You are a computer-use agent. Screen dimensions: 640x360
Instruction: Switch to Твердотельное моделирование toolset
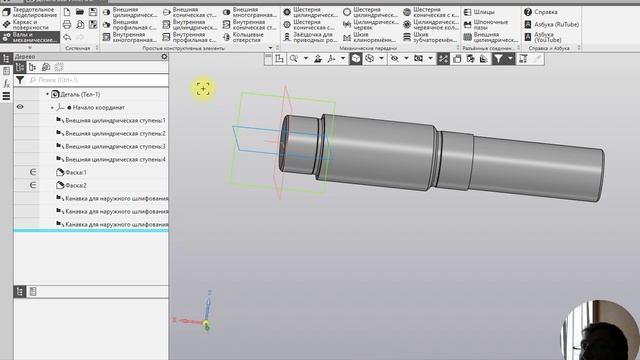[30, 12]
